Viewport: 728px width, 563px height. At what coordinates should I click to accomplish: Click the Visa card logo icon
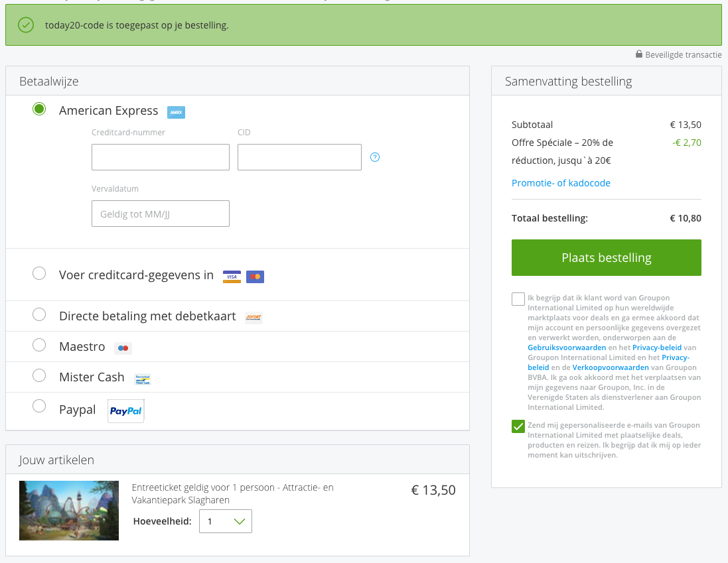tap(232, 277)
